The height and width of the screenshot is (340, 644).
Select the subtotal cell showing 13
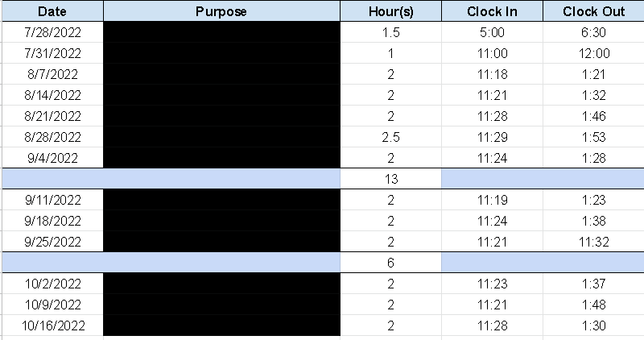390,179
